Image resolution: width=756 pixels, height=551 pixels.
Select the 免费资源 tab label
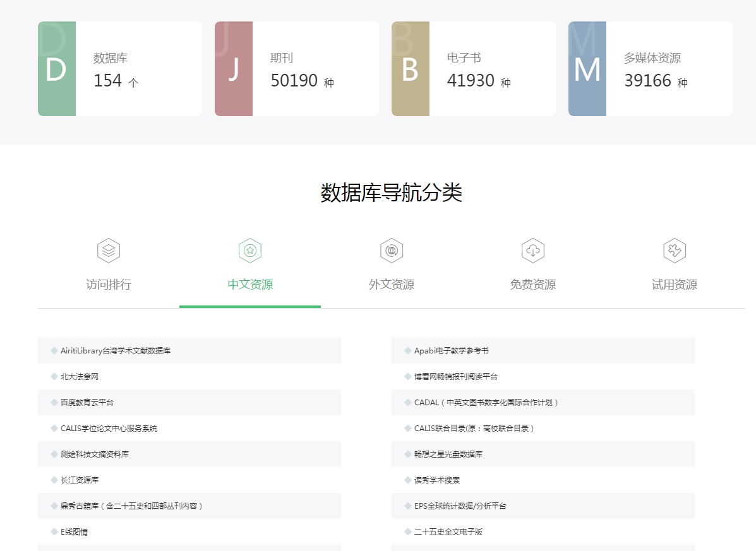tap(533, 285)
